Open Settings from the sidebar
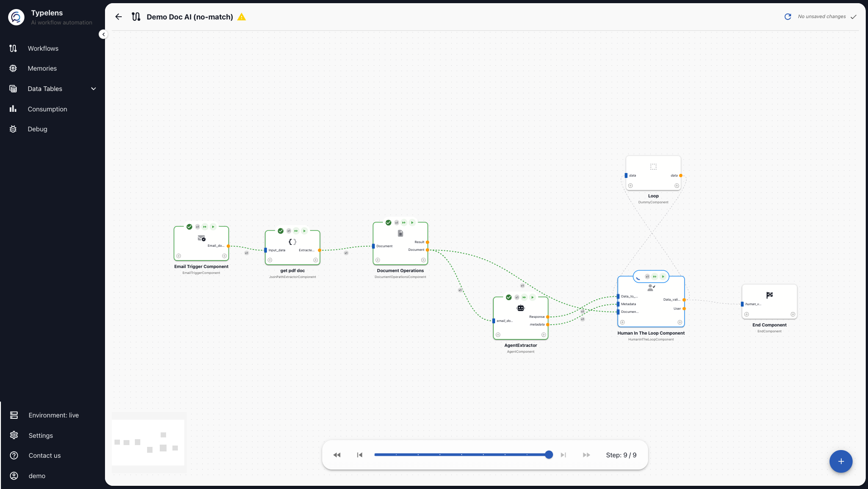Screen dimensions: 868x489 [x=41, y=435]
